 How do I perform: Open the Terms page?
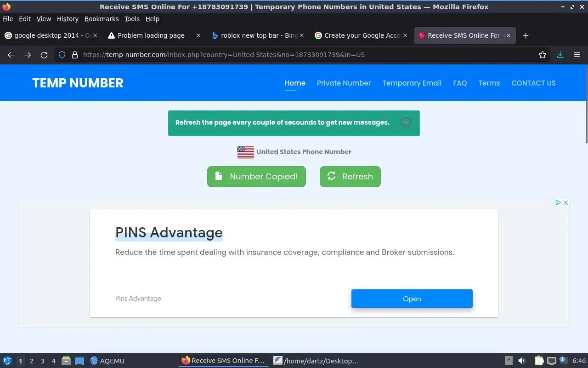489,83
